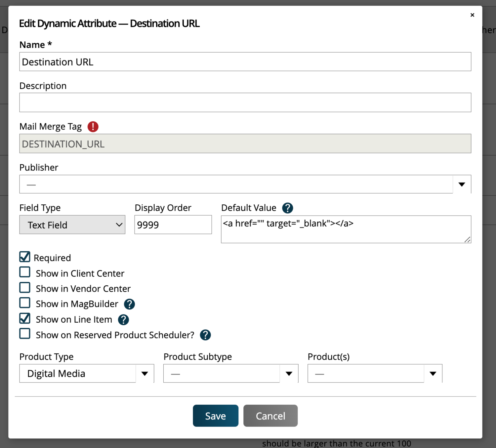
Task: Open help for Reserved Product Scheduler
Action: (x=205, y=335)
